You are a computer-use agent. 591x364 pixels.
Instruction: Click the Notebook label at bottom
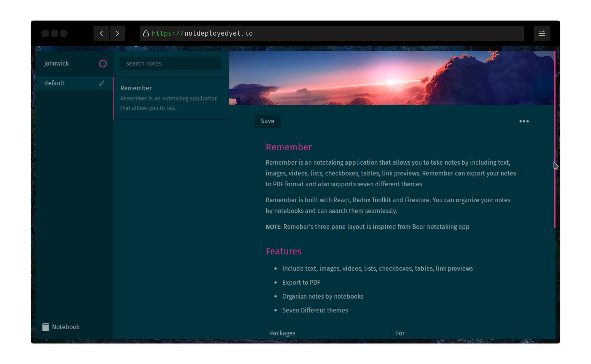point(66,327)
